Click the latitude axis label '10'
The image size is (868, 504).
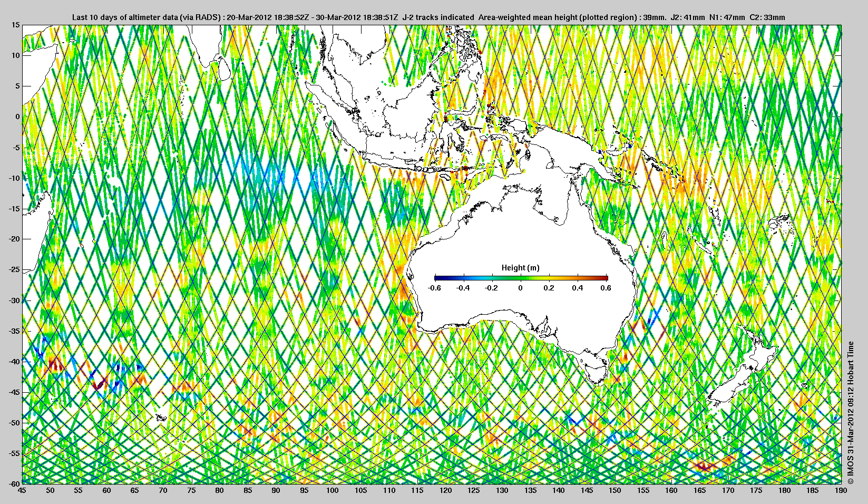[16, 55]
